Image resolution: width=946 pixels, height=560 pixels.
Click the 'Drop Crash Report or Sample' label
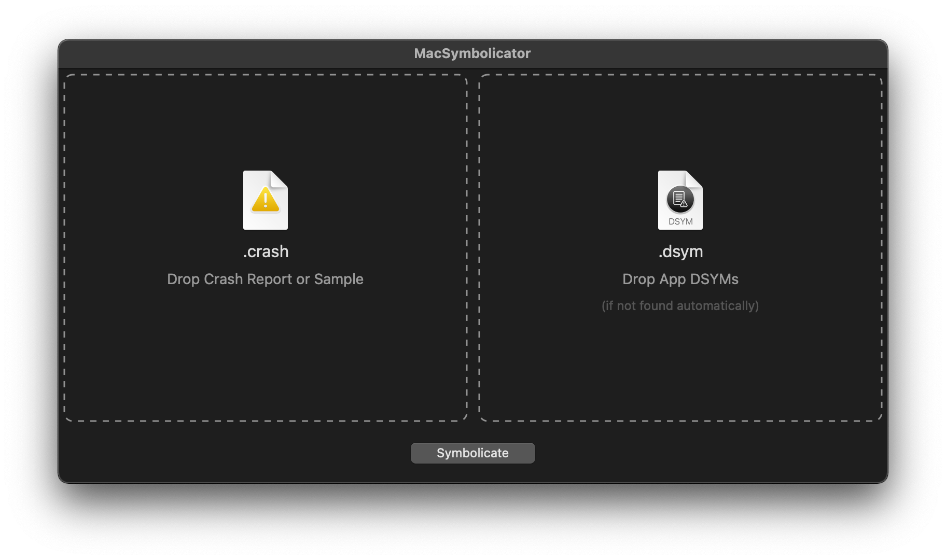pos(266,279)
